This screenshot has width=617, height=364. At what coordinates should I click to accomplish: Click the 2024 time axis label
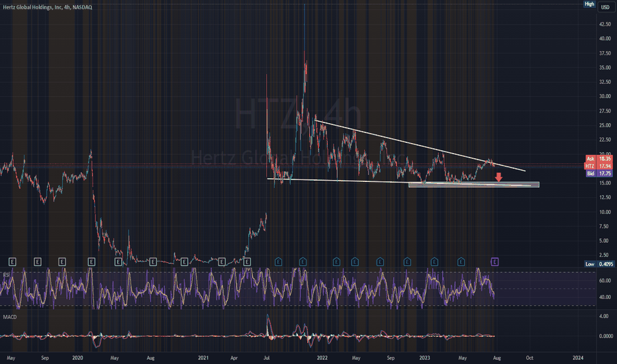coord(578,357)
